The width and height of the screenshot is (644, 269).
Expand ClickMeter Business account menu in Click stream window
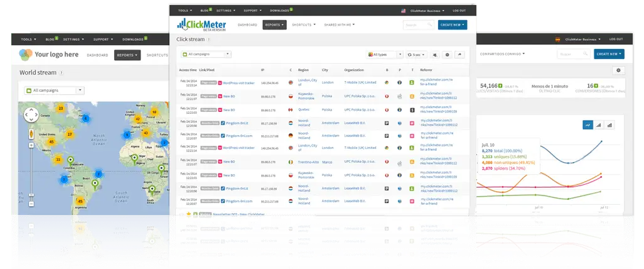click(x=427, y=11)
